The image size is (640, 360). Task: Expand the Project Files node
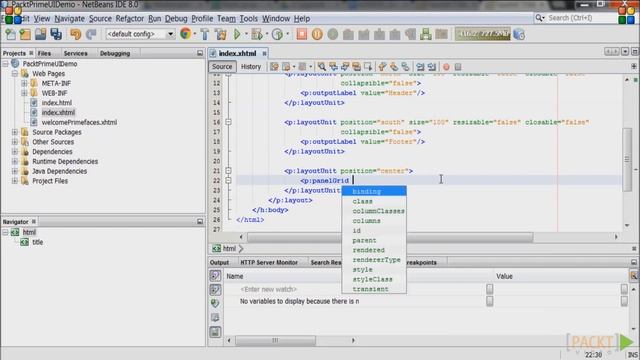tap(15, 181)
